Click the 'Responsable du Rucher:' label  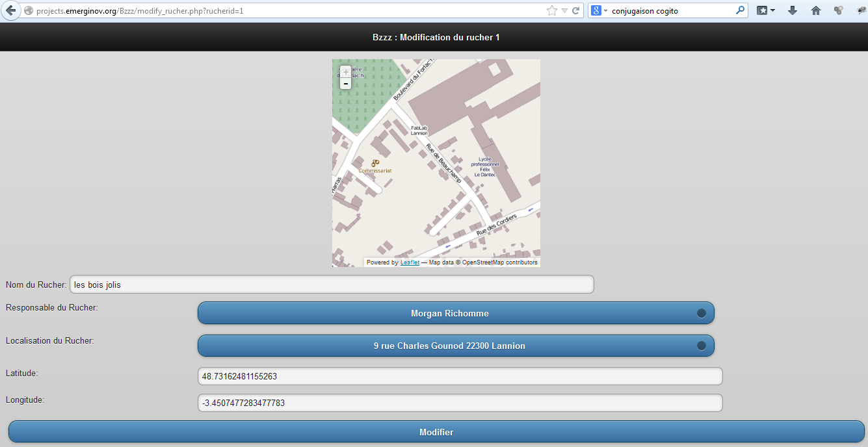tap(52, 307)
